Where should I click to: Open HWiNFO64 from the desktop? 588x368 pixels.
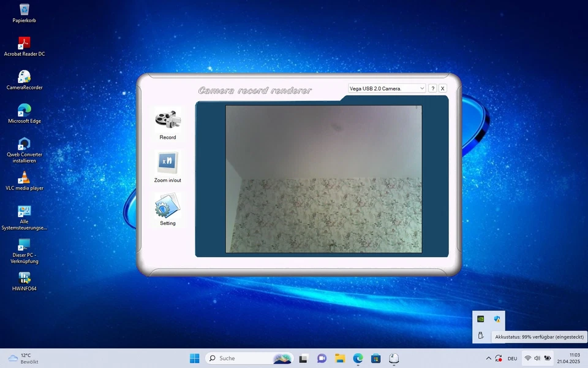(24, 279)
